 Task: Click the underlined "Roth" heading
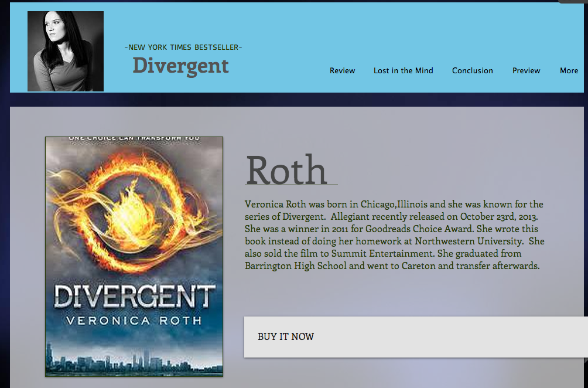coord(286,170)
